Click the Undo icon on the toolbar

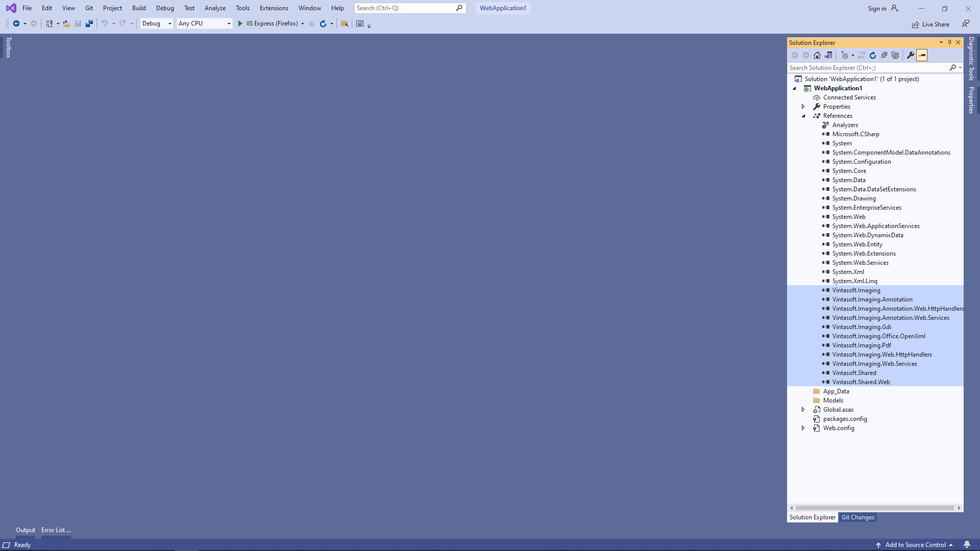coord(104,23)
